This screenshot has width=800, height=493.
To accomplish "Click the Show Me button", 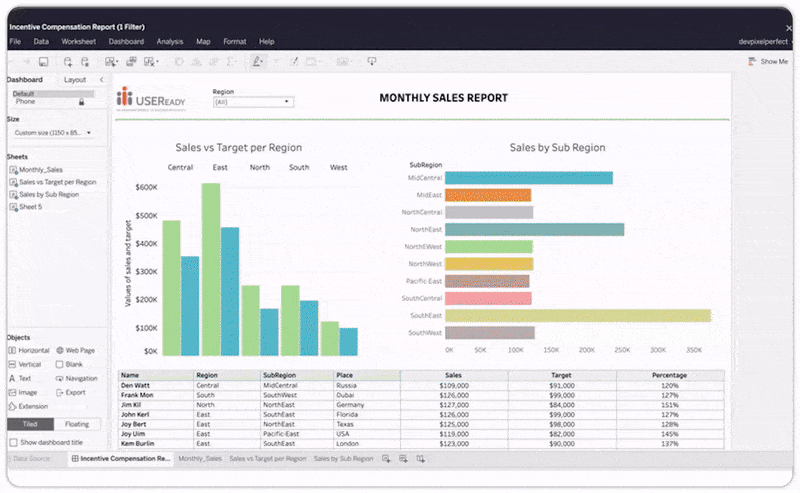I will pos(768,62).
